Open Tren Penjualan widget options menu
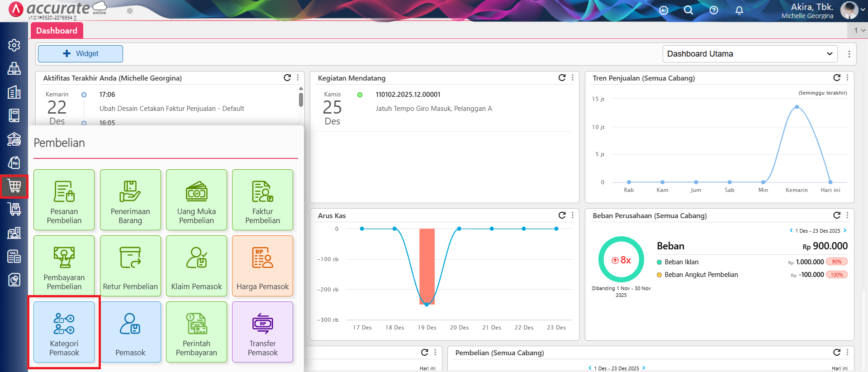This screenshot has height=372, width=868. (847, 78)
